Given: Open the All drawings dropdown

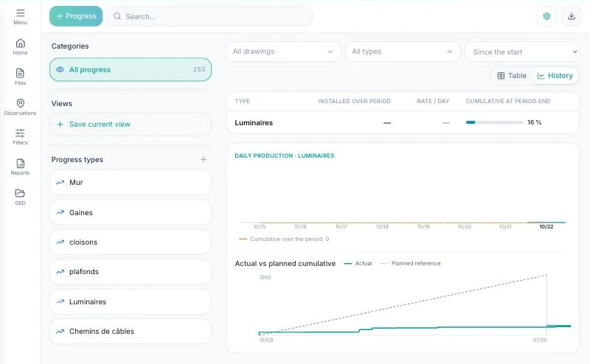Looking at the screenshot, I should 283,52.
